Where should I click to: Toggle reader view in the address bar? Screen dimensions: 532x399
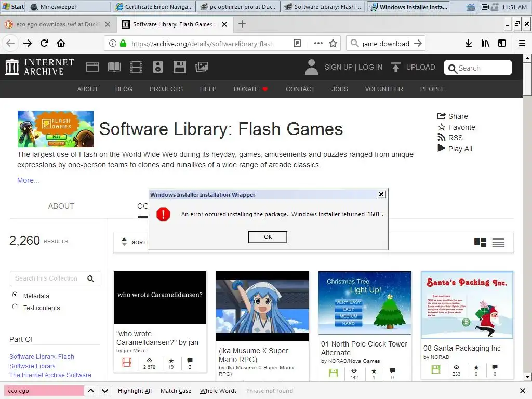[297, 43]
